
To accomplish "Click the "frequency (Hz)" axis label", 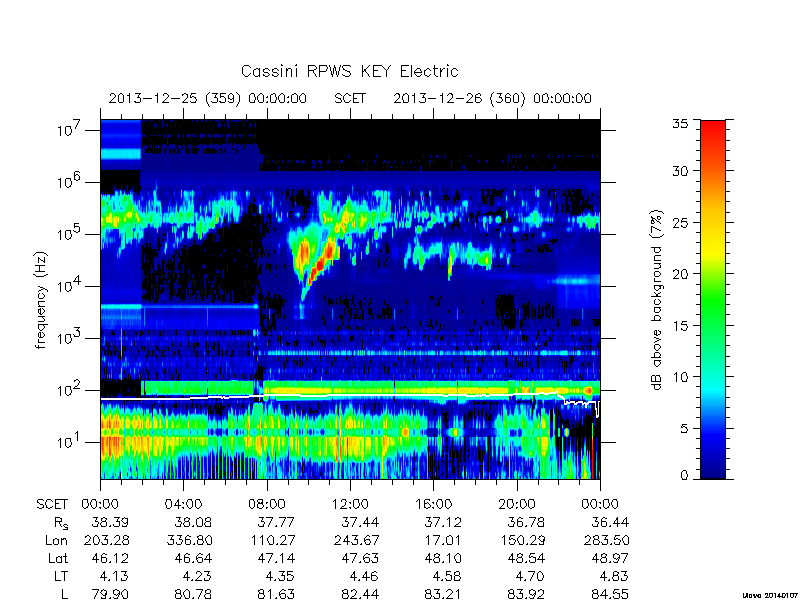I will pos(42,300).
